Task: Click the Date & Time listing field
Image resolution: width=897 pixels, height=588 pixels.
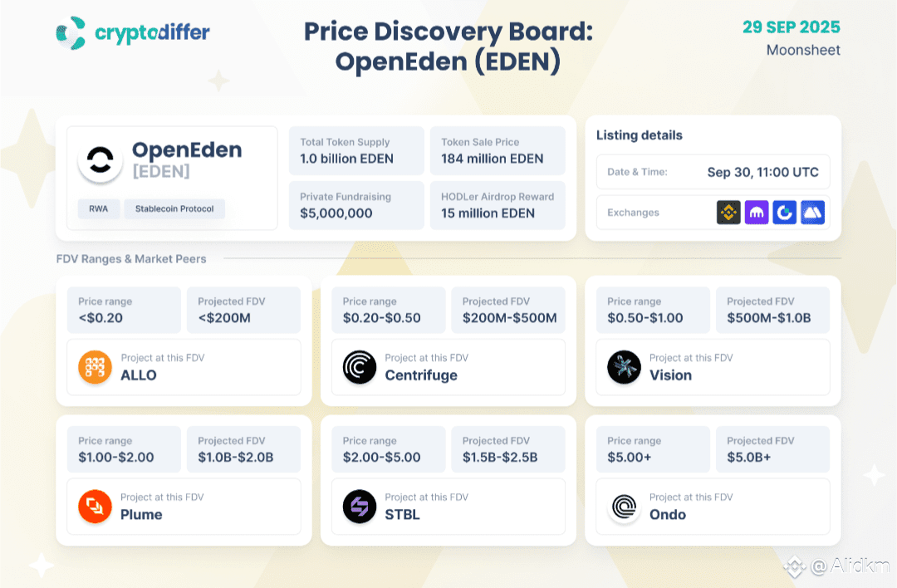Action: (x=713, y=172)
